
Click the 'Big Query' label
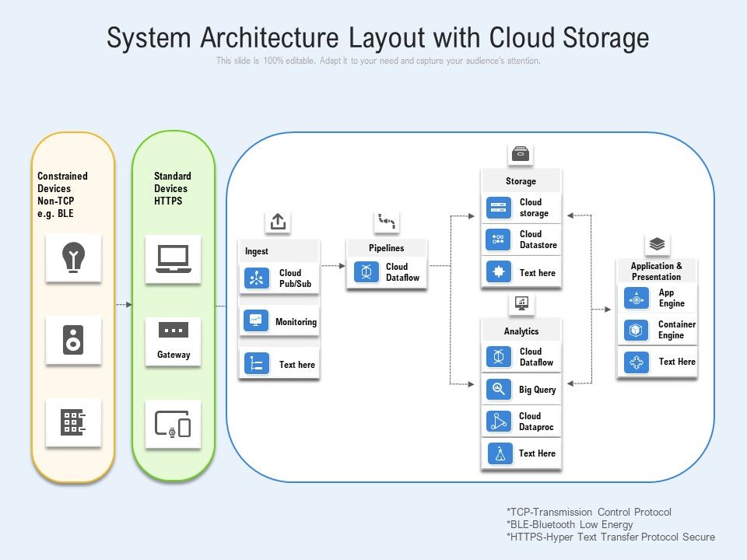[x=538, y=390]
